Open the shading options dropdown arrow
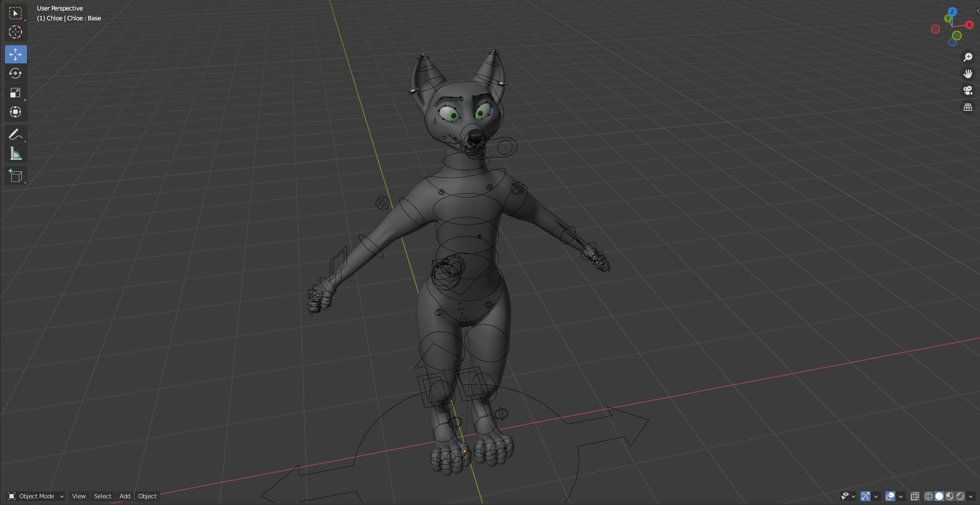The height and width of the screenshot is (505, 980). coord(971,496)
